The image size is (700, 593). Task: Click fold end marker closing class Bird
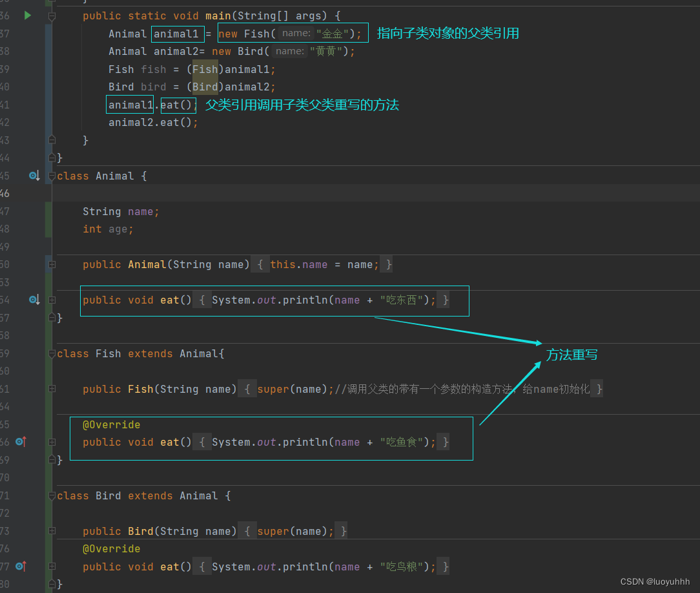(x=52, y=583)
